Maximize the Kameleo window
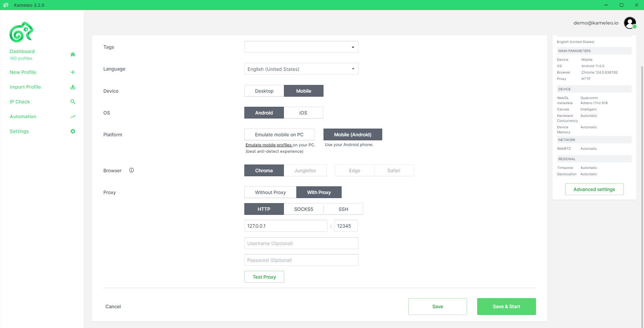 pyautogui.click(x=622, y=5)
